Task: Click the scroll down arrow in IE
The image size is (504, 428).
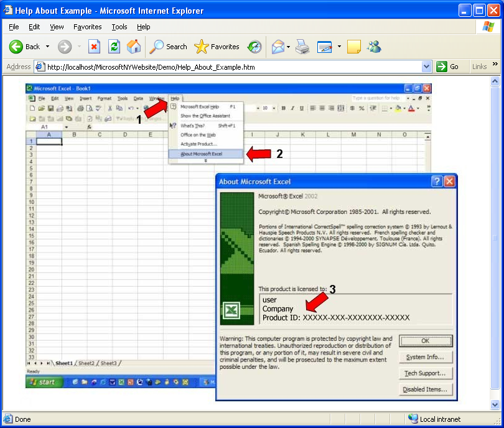Action: (495, 404)
